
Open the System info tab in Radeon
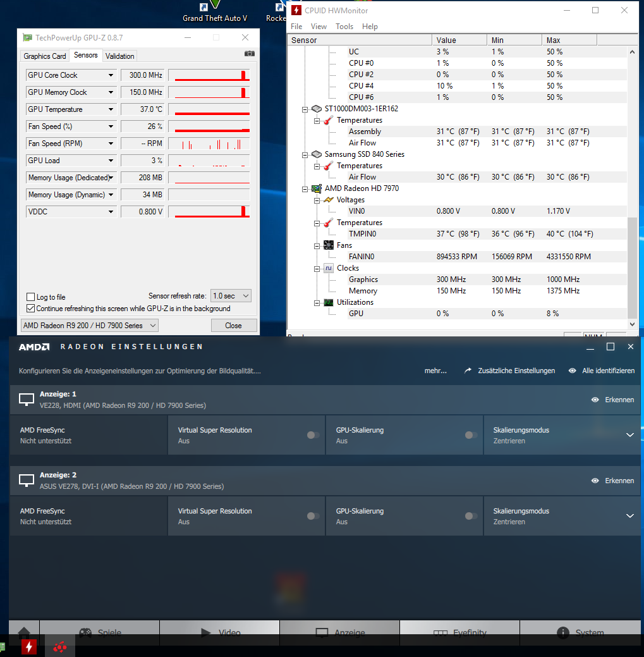click(580, 633)
